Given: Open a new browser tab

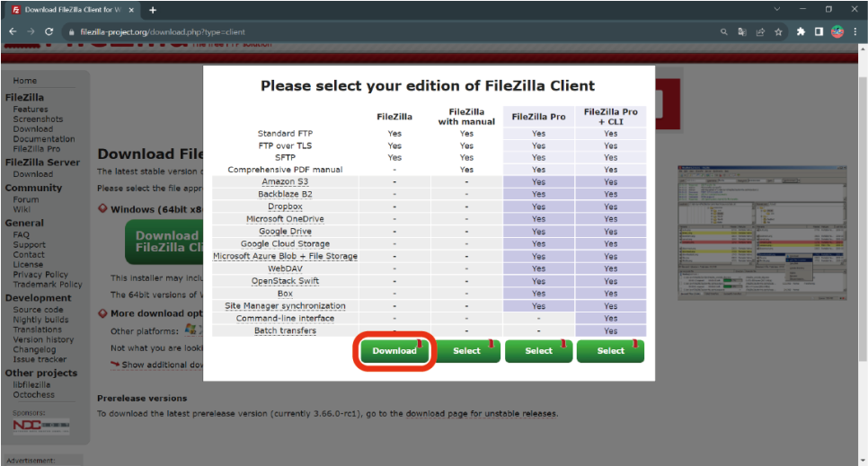Looking at the screenshot, I should [x=153, y=10].
